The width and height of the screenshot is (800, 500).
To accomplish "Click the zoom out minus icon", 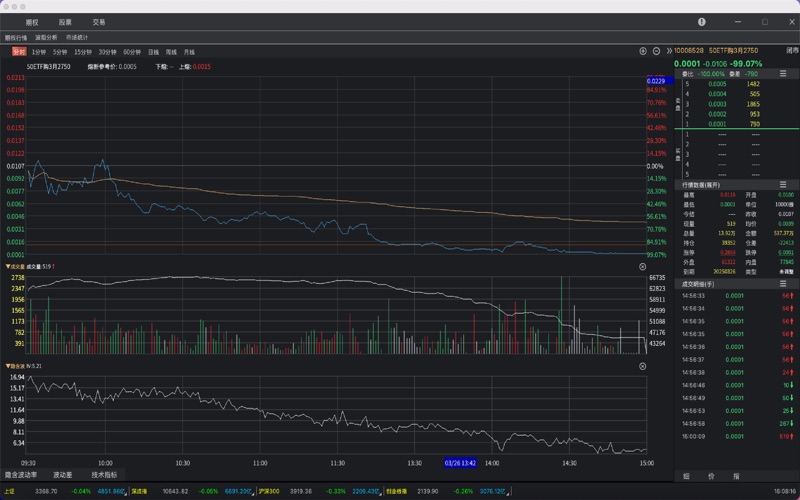I will tap(656, 51).
